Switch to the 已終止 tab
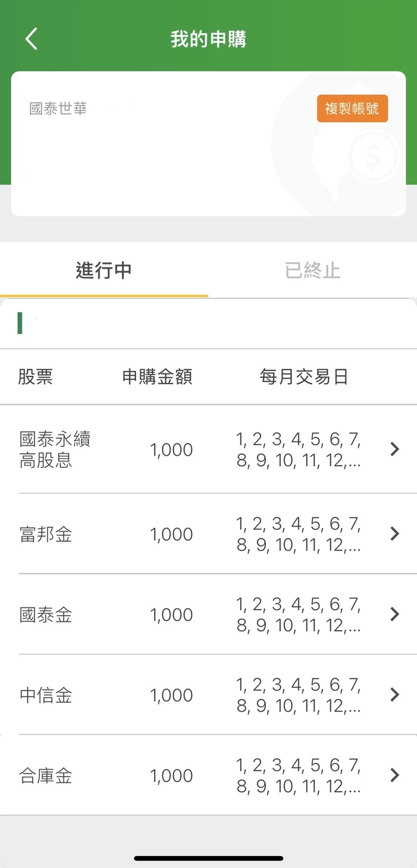417x868 pixels. (313, 270)
